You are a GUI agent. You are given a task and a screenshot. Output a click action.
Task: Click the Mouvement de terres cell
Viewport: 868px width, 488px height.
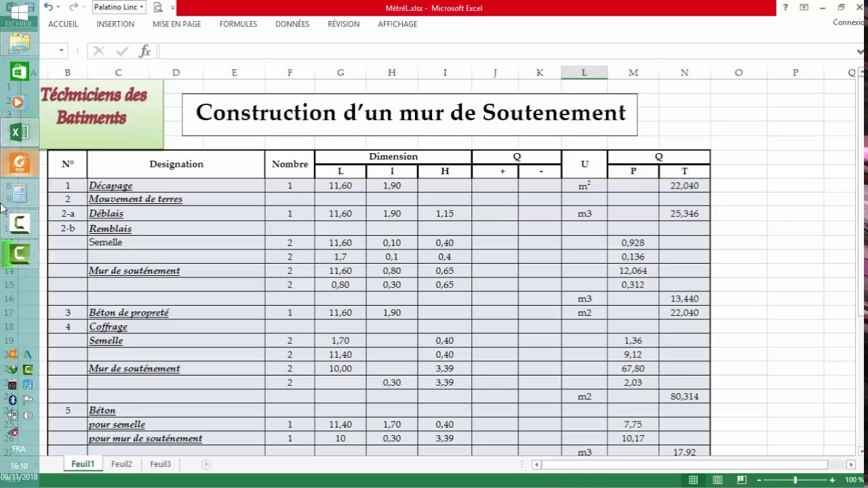tap(176, 199)
